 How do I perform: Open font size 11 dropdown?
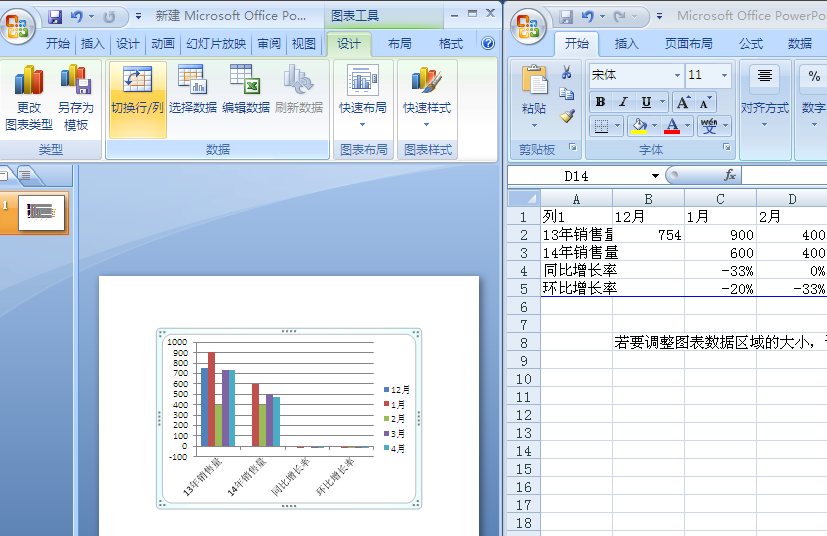pos(725,75)
